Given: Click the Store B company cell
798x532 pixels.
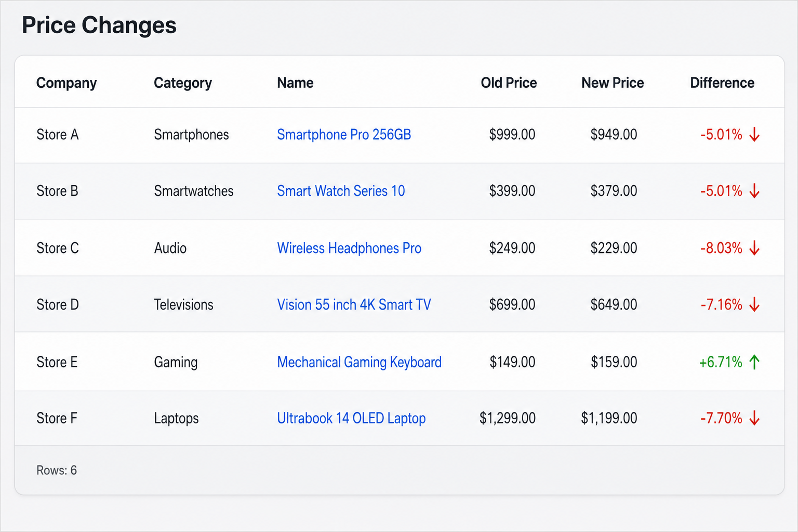Looking at the screenshot, I should (x=57, y=191).
